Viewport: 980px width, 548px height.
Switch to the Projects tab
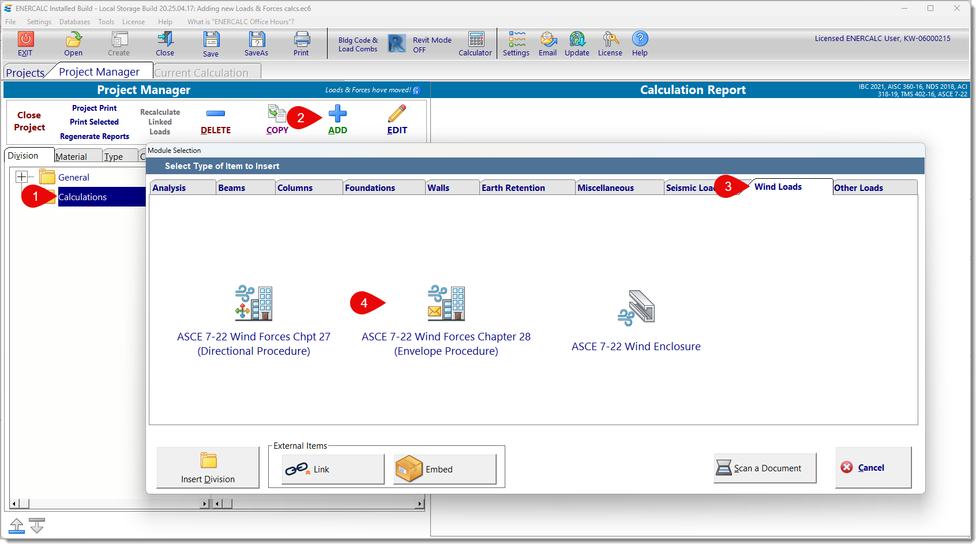coord(25,73)
